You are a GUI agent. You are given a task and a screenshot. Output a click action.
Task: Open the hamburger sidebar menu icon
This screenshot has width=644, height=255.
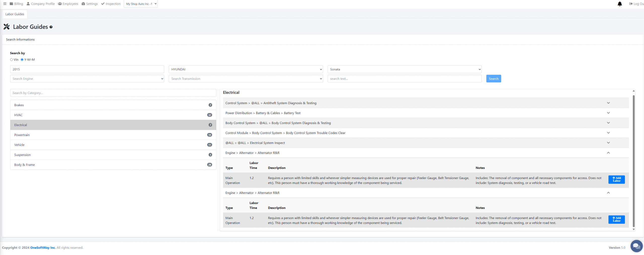5,4
